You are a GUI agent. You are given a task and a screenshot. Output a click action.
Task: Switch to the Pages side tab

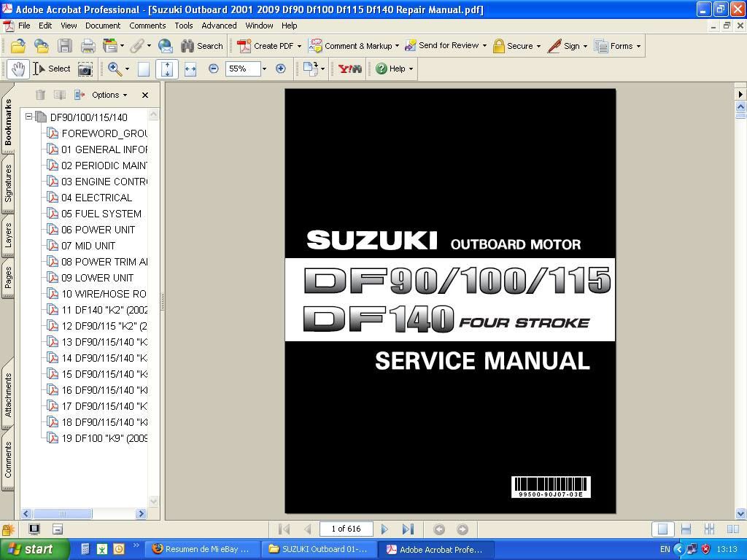pyautogui.click(x=8, y=277)
